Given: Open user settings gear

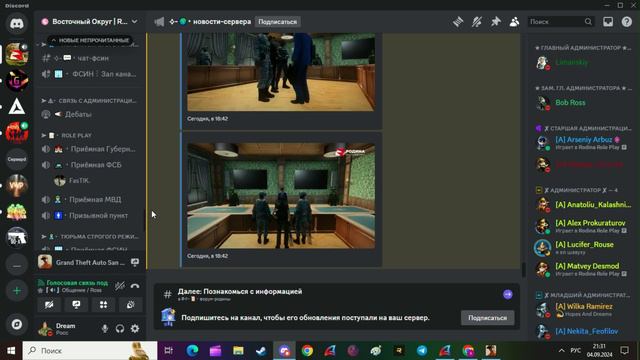Looking at the screenshot, I should (135, 329).
